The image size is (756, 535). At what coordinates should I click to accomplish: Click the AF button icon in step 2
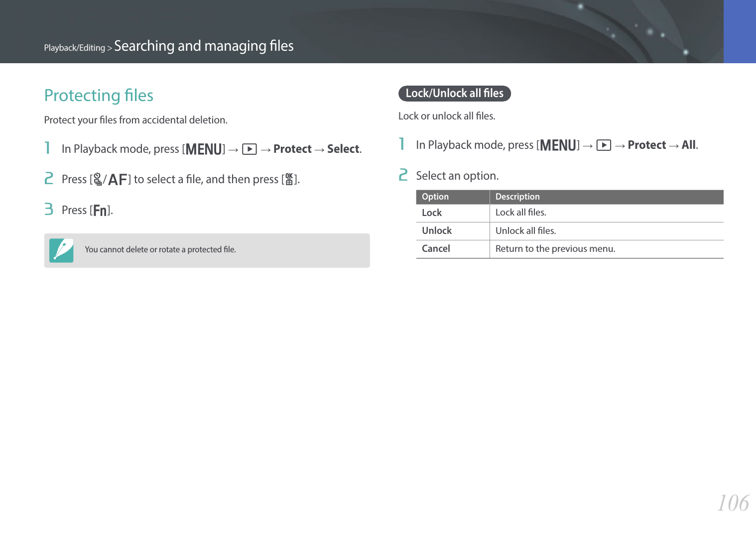point(118,180)
